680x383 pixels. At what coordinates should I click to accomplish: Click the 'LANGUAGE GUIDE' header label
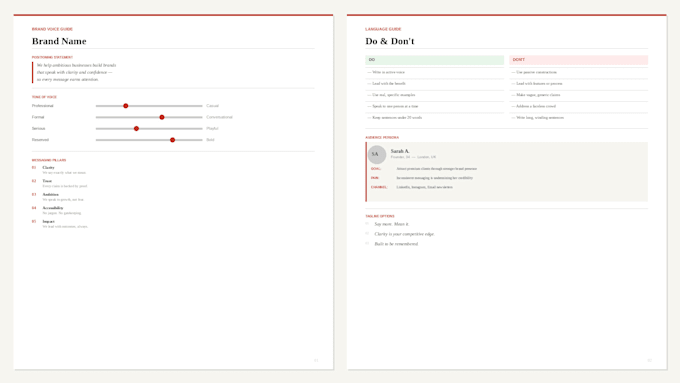(x=383, y=29)
